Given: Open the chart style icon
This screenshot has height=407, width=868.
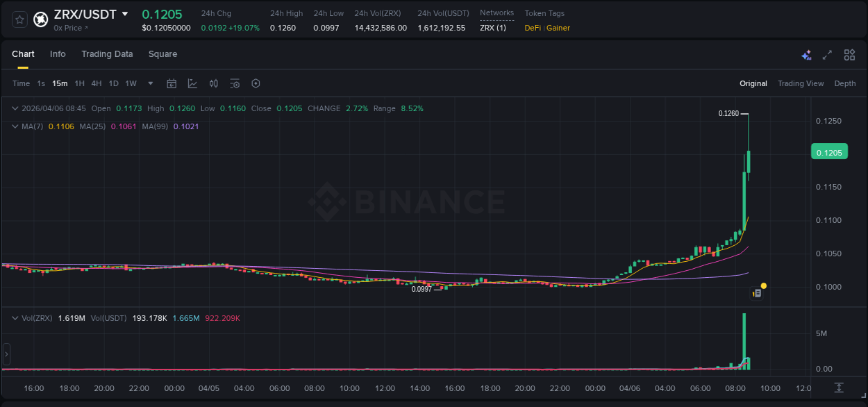Looking at the screenshot, I should click(193, 83).
